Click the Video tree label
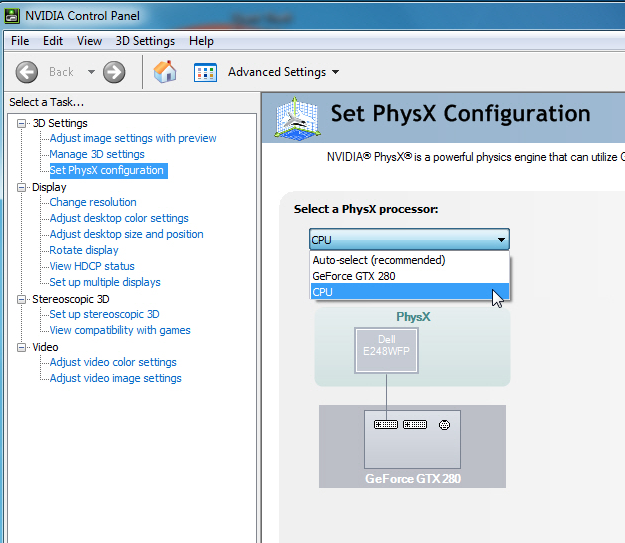 [x=45, y=347]
